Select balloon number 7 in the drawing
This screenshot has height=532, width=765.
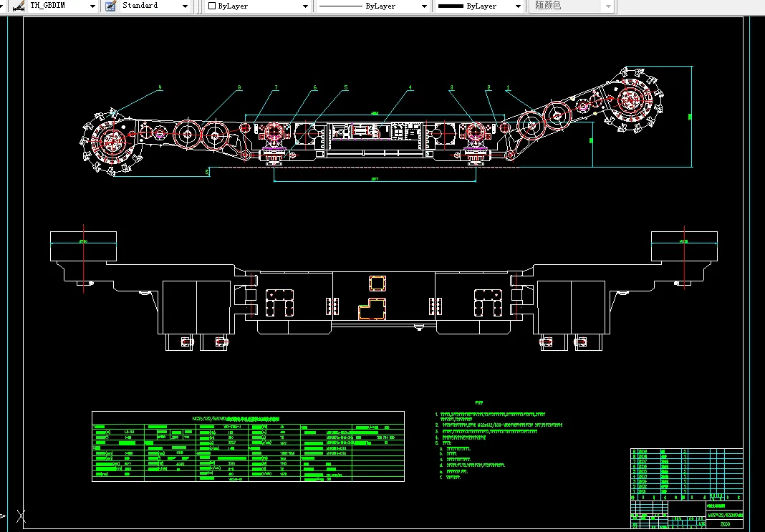coord(276,88)
